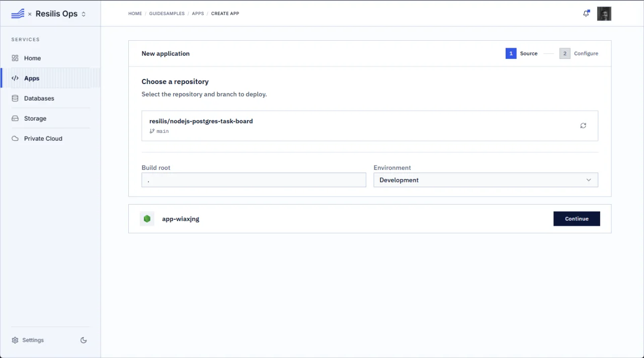Refresh the repository with the sync icon

[x=583, y=126]
